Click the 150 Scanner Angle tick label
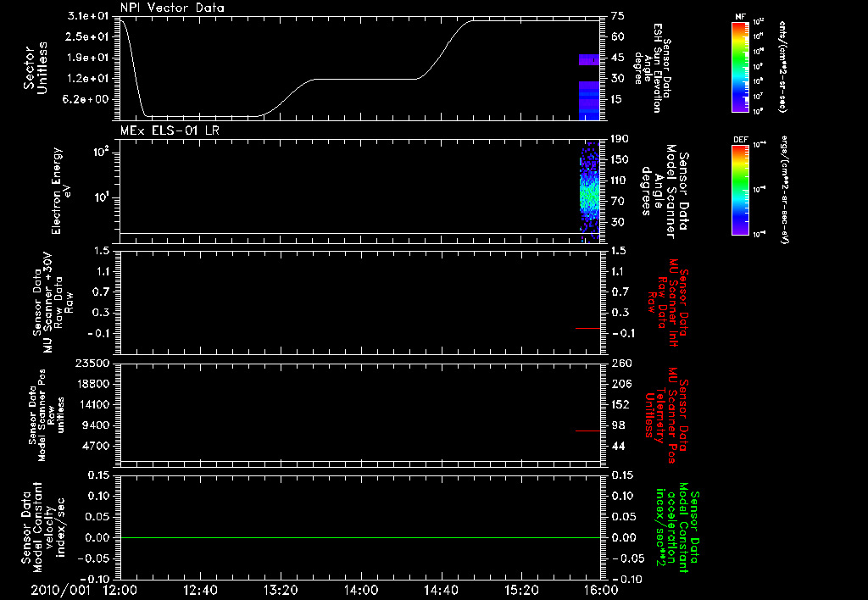This screenshot has height=600, width=868. coord(620,159)
